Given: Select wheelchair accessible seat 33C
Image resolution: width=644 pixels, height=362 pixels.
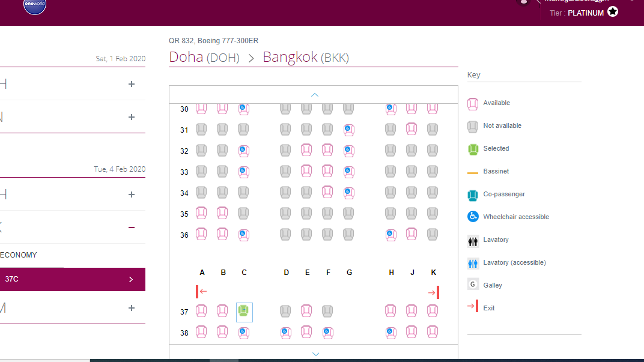Looking at the screenshot, I should [x=243, y=172].
